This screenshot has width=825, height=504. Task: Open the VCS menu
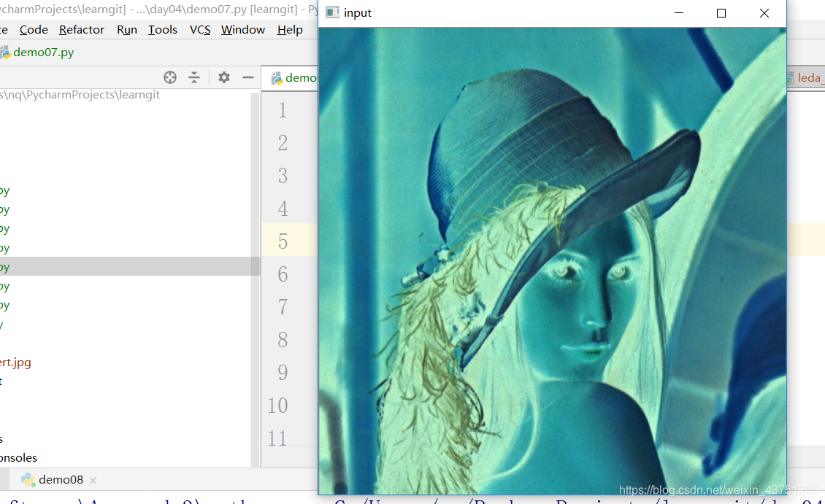tap(200, 30)
